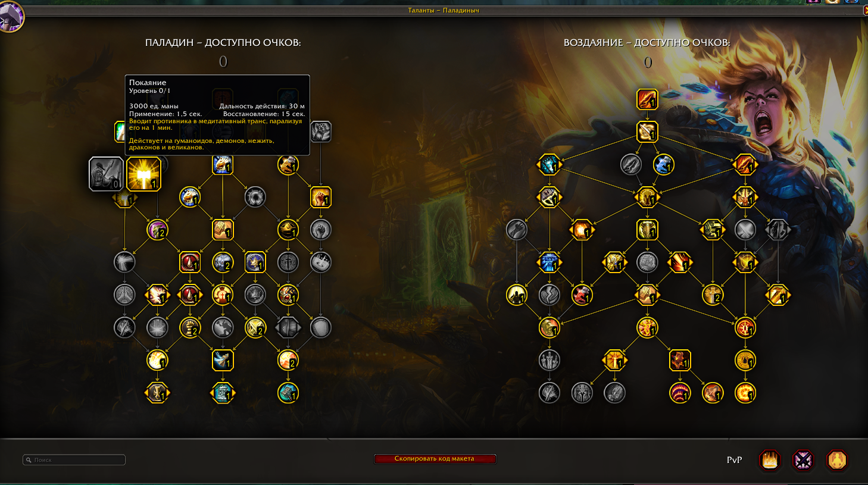Learn the grey globe talent node

(x=222, y=327)
